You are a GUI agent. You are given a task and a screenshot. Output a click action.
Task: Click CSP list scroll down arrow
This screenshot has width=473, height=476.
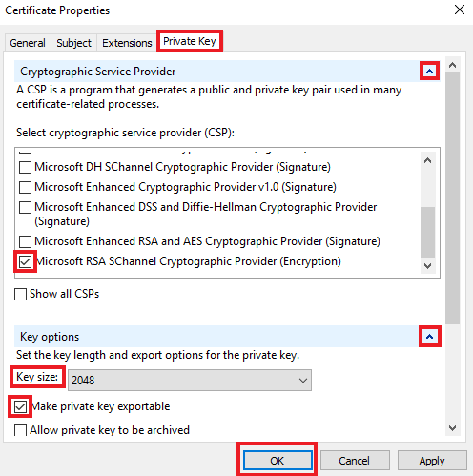pos(427,265)
